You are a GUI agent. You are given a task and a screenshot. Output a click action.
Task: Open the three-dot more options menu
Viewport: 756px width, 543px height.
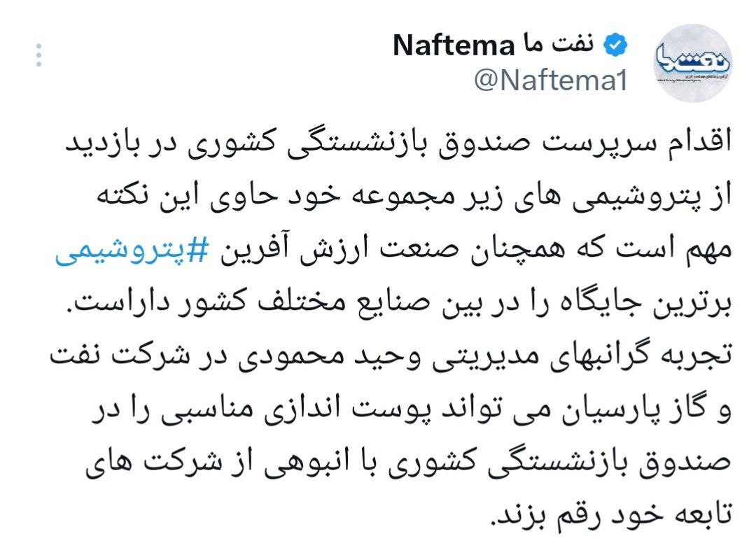[x=38, y=55]
